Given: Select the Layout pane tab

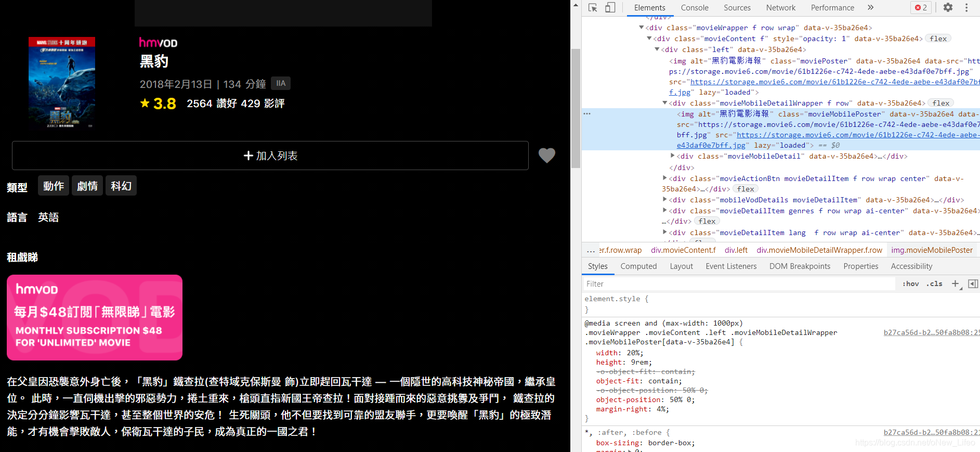Looking at the screenshot, I should click(x=681, y=266).
